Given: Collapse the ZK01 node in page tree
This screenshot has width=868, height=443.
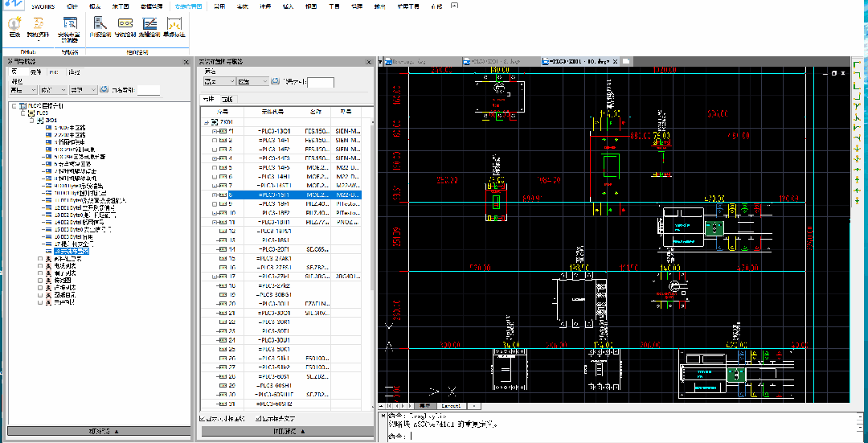Looking at the screenshot, I should point(31,120).
